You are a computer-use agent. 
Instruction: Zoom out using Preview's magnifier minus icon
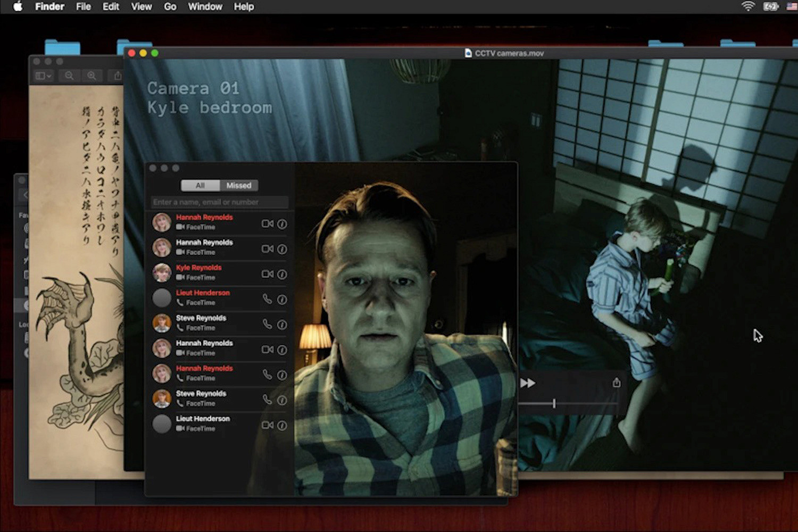(69, 76)
